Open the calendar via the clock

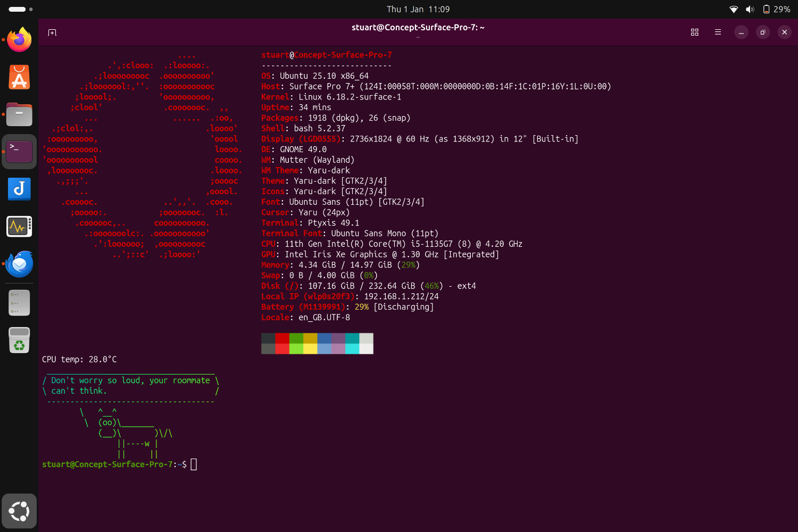tap(418, 9)
